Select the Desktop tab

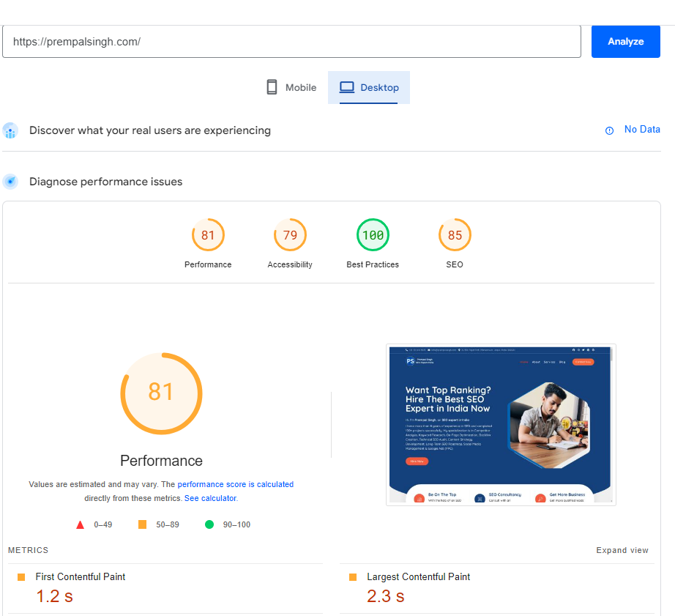click(369, 87)
